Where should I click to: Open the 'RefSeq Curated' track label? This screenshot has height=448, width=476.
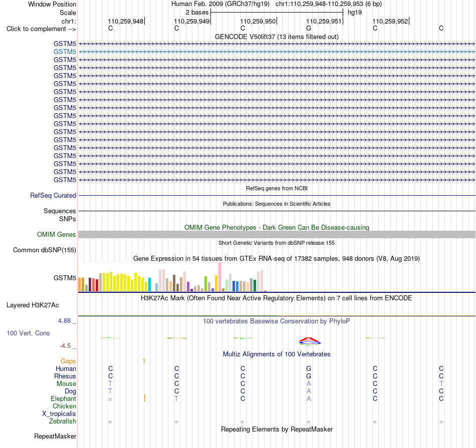pyautogui.click(x=53, y=195)
